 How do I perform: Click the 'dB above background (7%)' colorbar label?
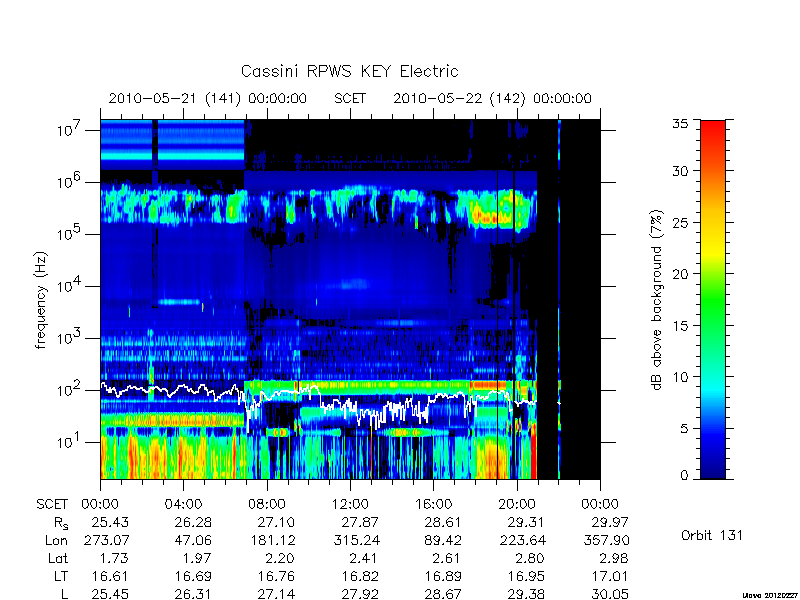pos(658,300)
